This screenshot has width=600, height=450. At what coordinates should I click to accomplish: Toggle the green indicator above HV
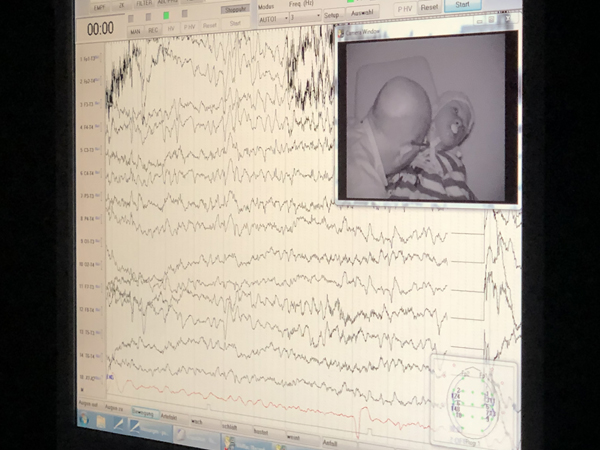coord(166,15)
